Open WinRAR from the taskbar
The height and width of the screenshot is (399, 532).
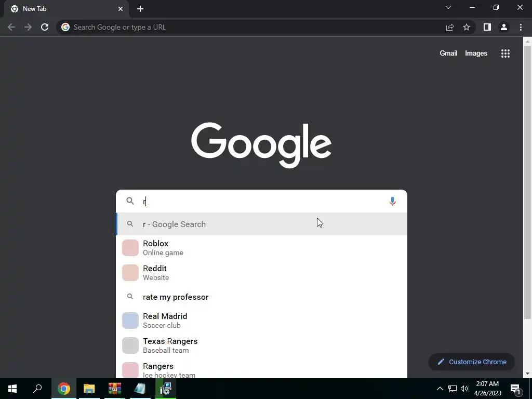click(x=115, y=389)
